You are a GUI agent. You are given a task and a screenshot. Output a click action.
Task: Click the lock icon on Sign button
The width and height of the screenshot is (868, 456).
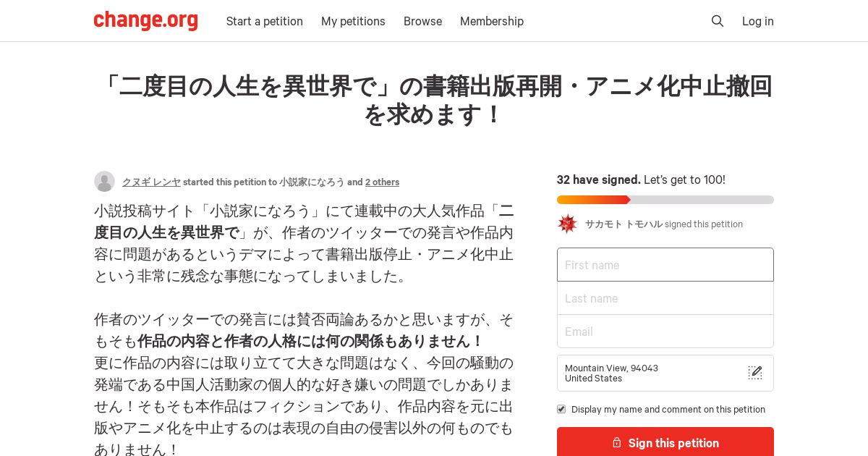point(617,443)
